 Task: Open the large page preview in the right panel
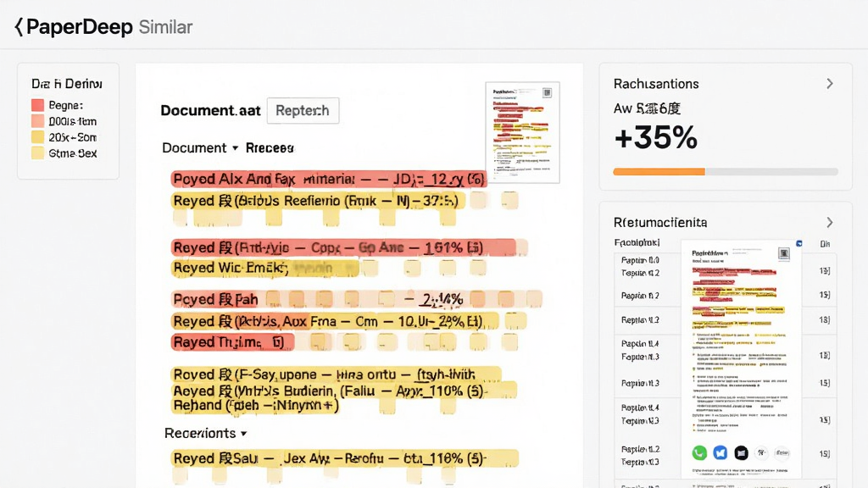741,358
